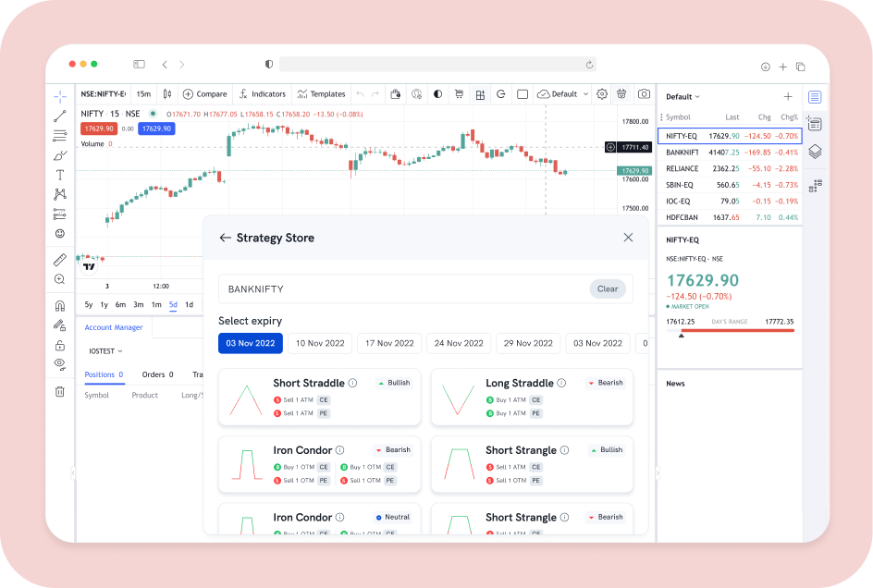Open the Default layout dropdown in toolbar
The width and height of the screenshot is (873, 588).
pos(562,94)
